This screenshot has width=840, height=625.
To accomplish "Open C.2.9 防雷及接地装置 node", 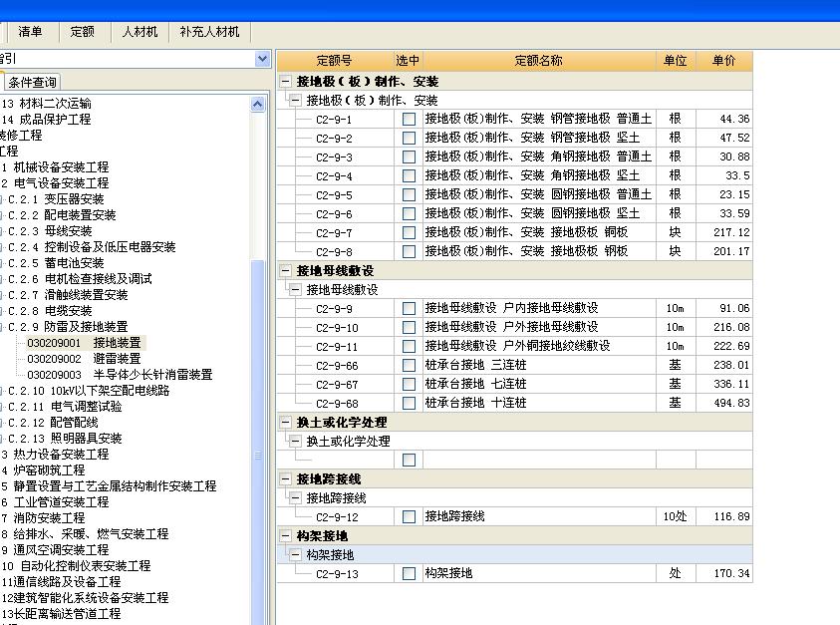I will (x=68, y=326).
